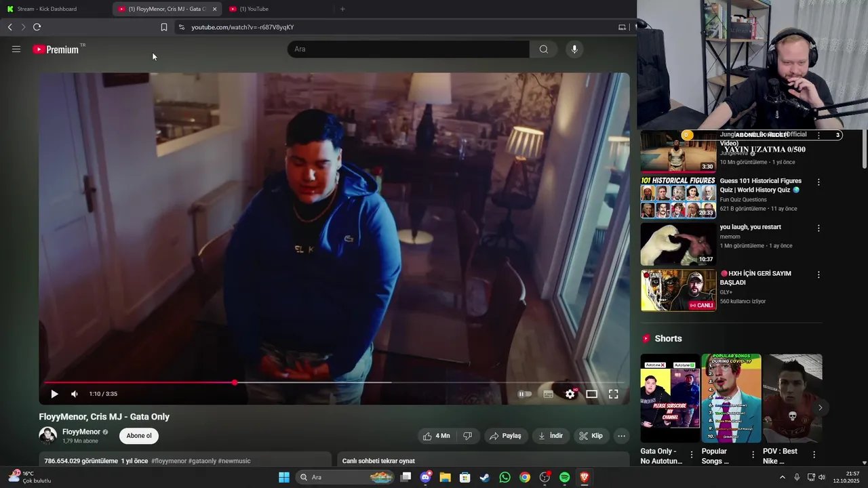Bookmark this page icon

163,27
